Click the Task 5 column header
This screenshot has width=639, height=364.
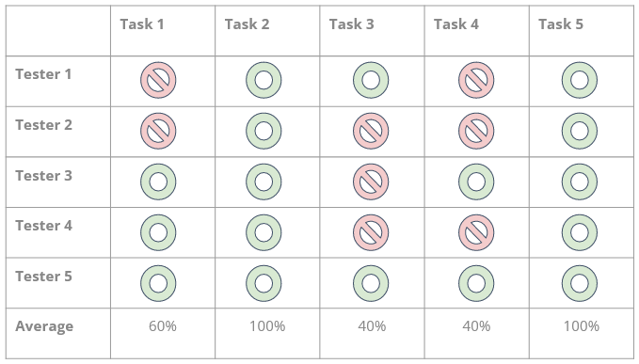pyautogui.click(x=561, y=24)
